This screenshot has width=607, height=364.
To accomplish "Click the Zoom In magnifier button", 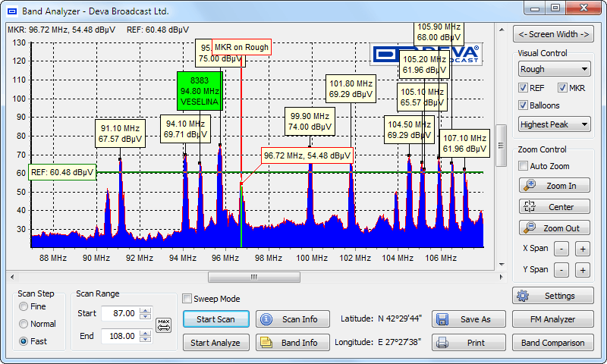I will tap(553, 186).
